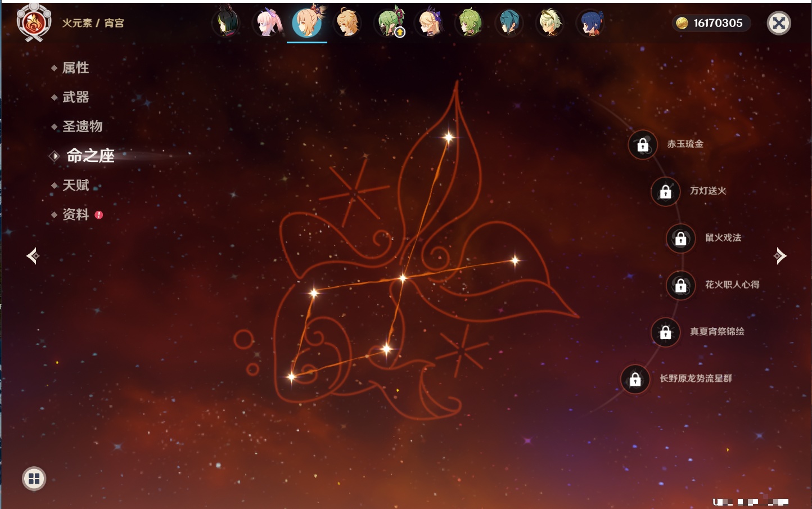Select Kokomi's pink-haired avatar
Screen dimensions: 812x509
[267, 23]
